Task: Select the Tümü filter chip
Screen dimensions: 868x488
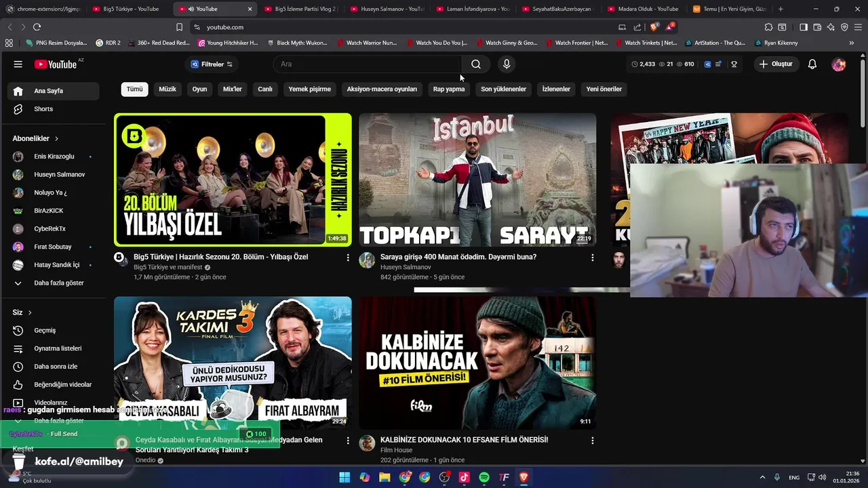Action: click(135, 89)
